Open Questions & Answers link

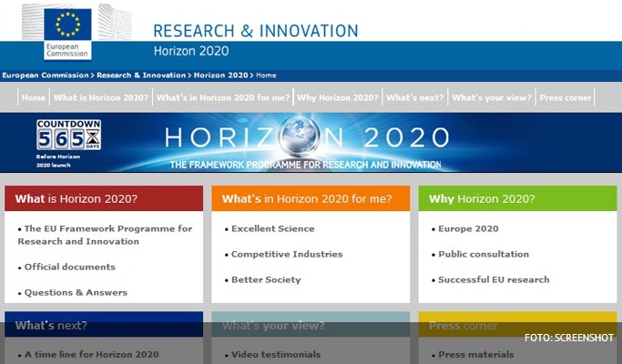point(76,292)
